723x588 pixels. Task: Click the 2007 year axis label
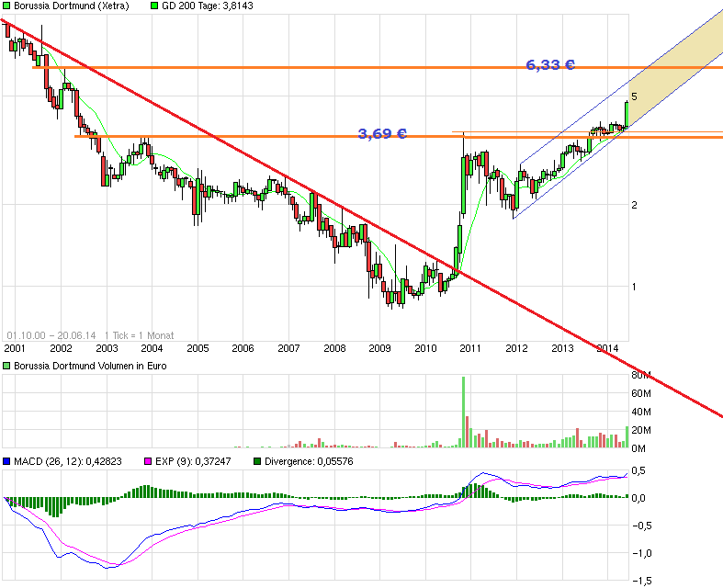(x=288, y=348)
